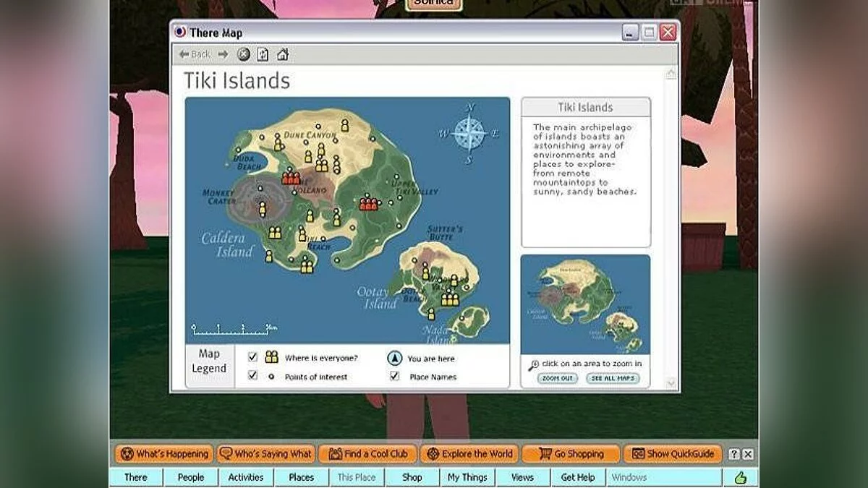Show QuickGuide button
Viewport: 868px width, 488px height.
point(673,454)
